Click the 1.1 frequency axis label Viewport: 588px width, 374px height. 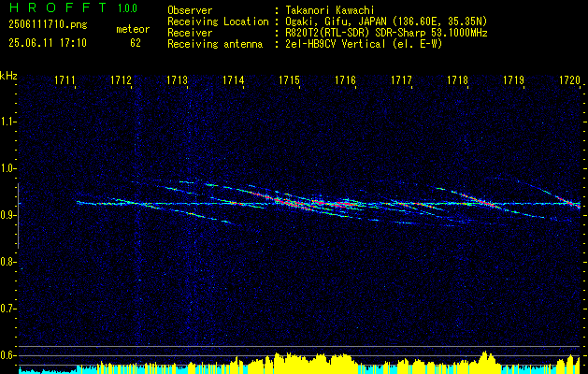[7, 122]
